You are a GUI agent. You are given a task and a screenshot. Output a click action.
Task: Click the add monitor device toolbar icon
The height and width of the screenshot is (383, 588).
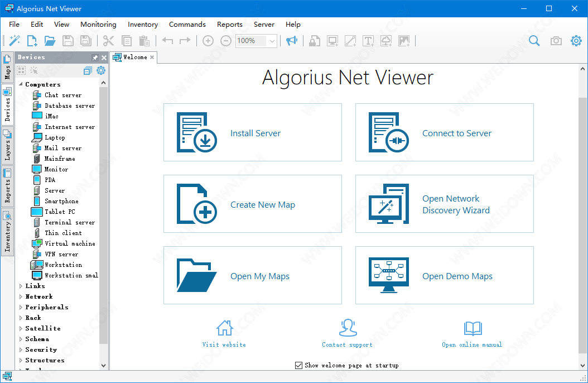pyautogui.click(x=332, y=41)
